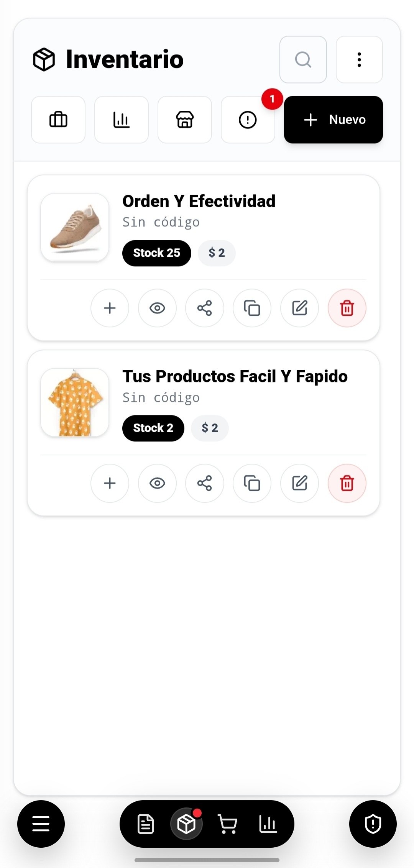
Task: Share the Orden Y Efectividad product
Action: click(x=205, y=308)
